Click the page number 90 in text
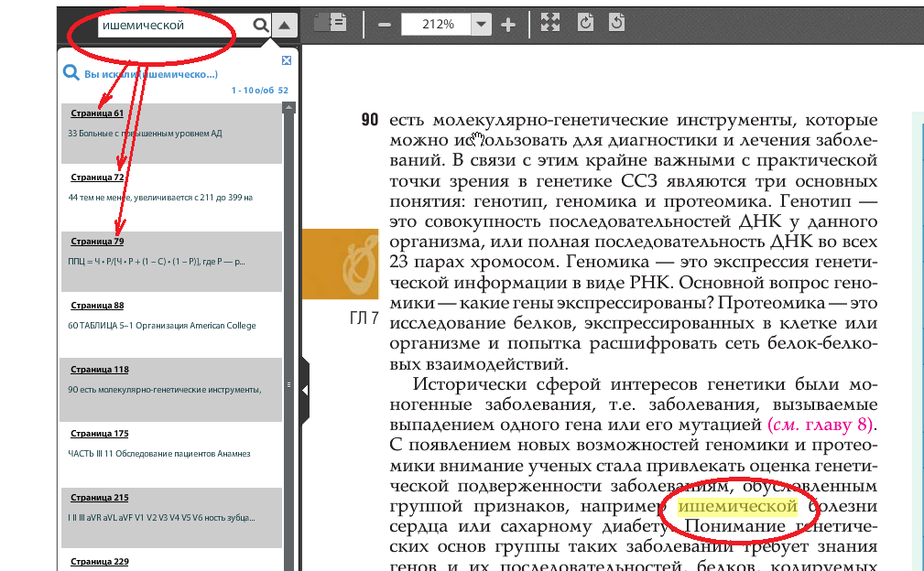This screenshot has height=571, width=924. 369,120
